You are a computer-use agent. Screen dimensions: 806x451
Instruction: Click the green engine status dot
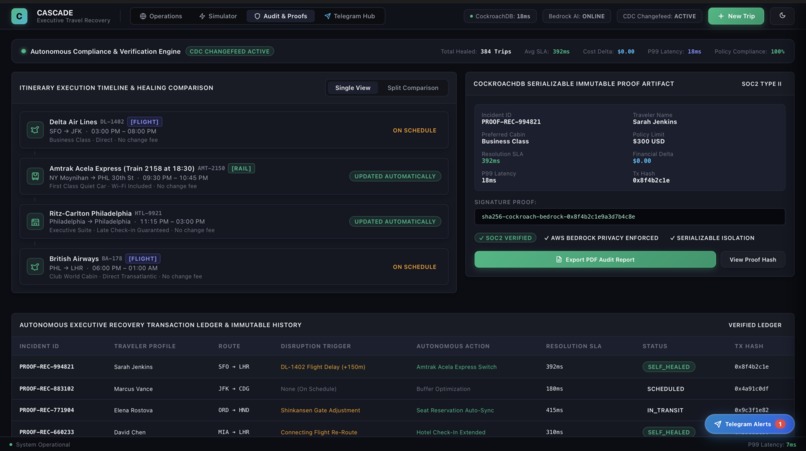[x=23, y=51]
